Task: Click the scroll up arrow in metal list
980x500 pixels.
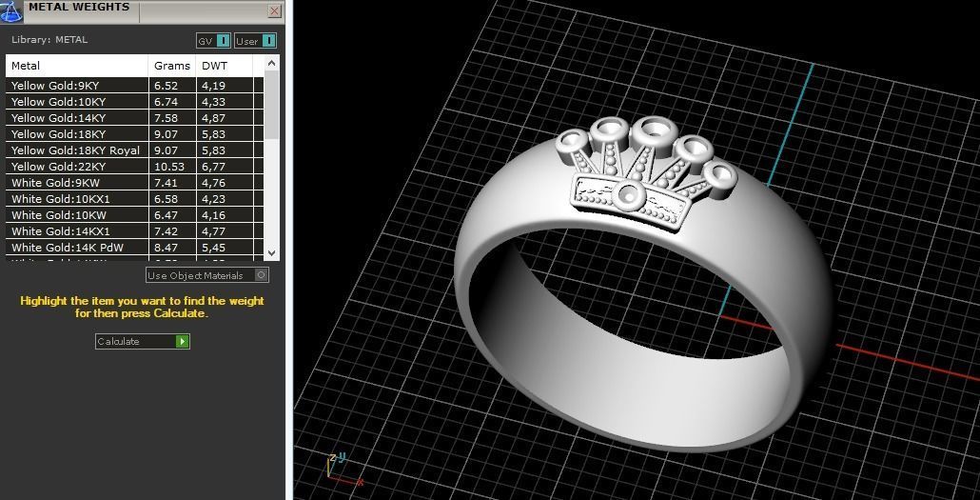Action: pyautogui.click(x=271, y=63)
